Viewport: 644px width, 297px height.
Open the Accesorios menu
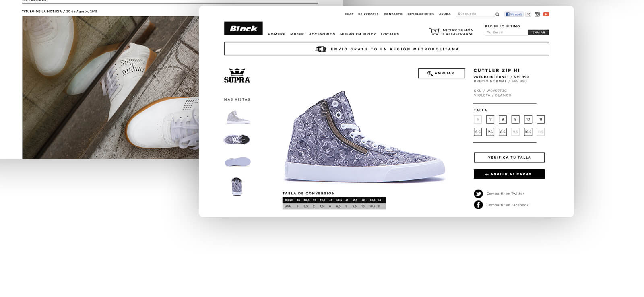pyautogui.click(x=322, y=34)
